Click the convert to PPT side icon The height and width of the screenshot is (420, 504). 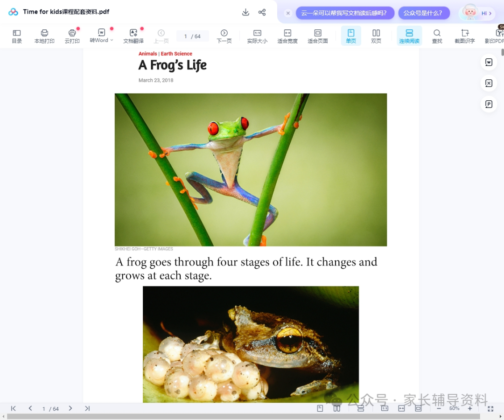coord(489,104)
